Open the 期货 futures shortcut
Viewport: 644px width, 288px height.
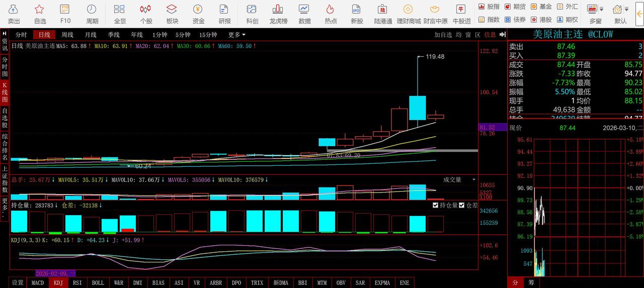pyautogui.click(x=515, y=7)
